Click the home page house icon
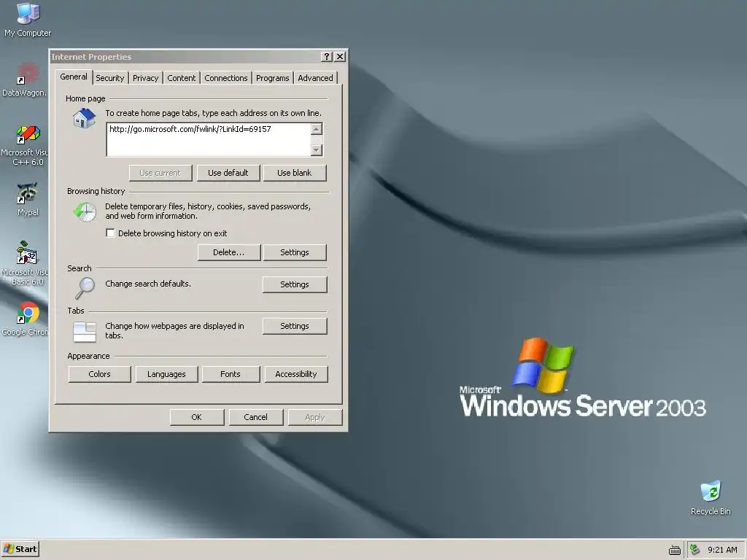 tap(85, 118)
